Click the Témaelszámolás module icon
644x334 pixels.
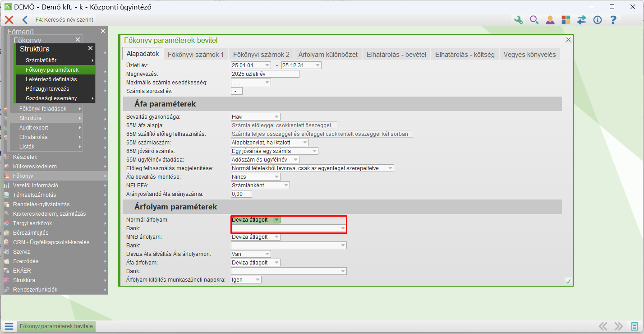[x=6, y=195]
